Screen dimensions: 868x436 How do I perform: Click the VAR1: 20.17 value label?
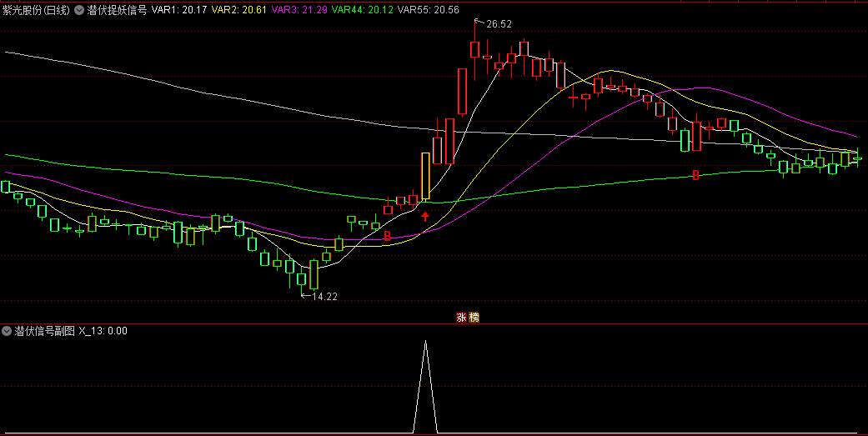pos(179,10)
